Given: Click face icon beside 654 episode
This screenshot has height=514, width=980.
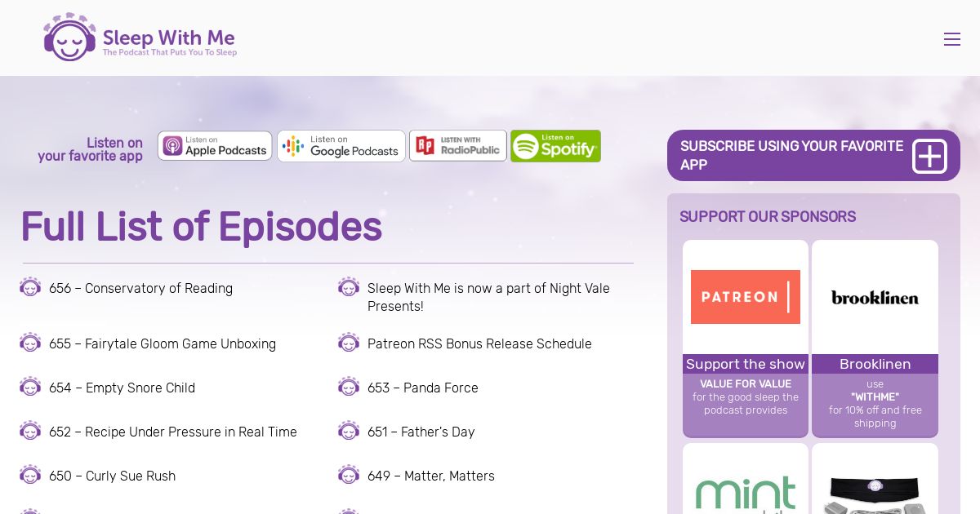Looking at the screenshot, I should pos(30,387).
